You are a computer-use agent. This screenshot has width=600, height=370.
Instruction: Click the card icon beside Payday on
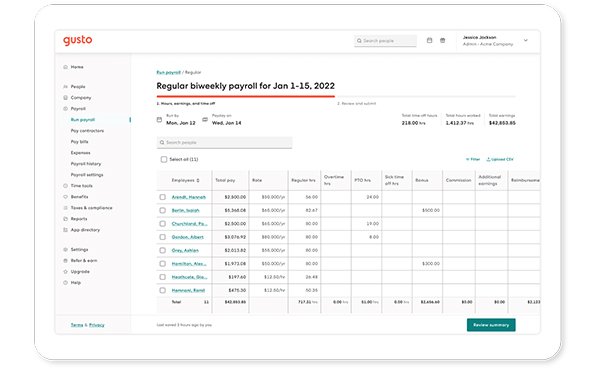coord(205,120)
